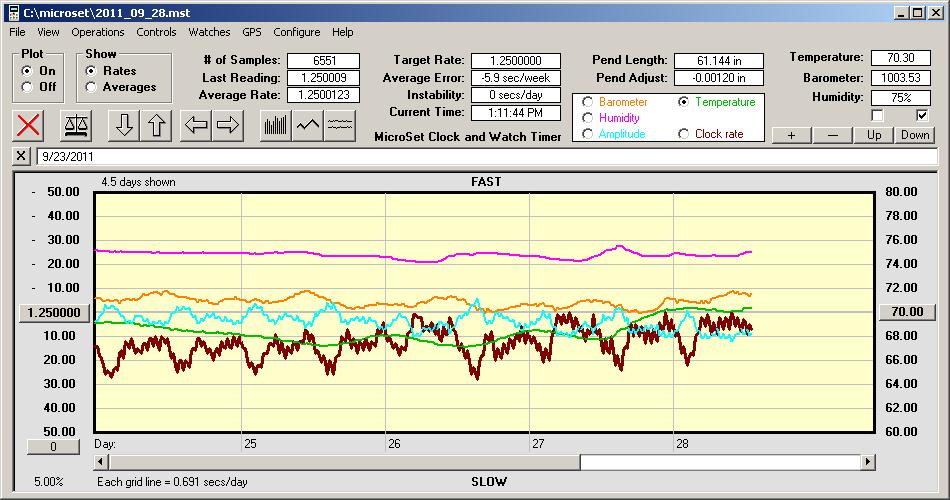Click the MicroSet title bar application icon
Viewport: 950px width, 500px height.
pos(13,13)
